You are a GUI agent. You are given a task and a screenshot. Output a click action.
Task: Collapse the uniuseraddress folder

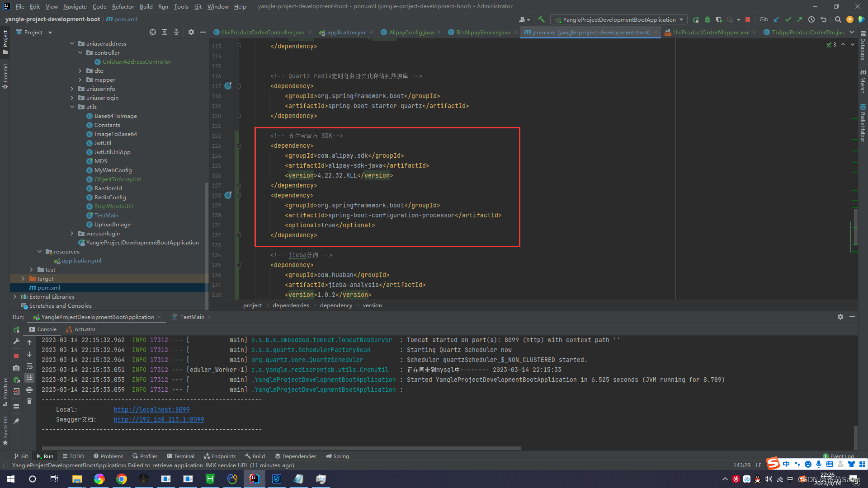click(72, 43)
